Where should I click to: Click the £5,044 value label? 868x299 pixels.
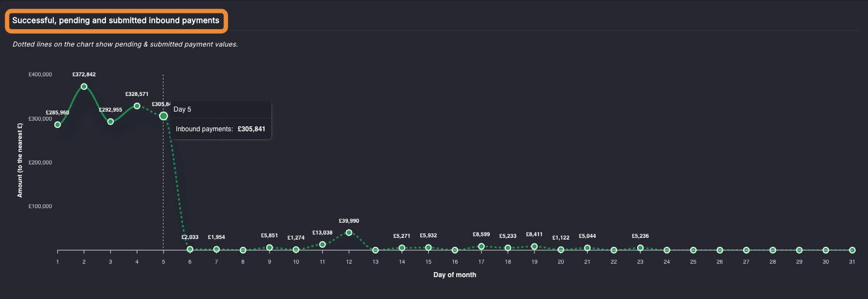[x=587, y=236]
